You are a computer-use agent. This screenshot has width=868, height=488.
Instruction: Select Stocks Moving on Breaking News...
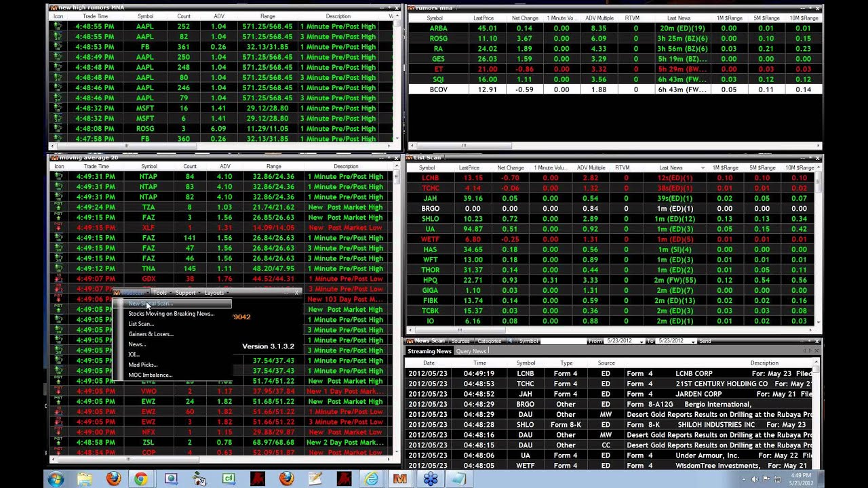tap(172, 314)
